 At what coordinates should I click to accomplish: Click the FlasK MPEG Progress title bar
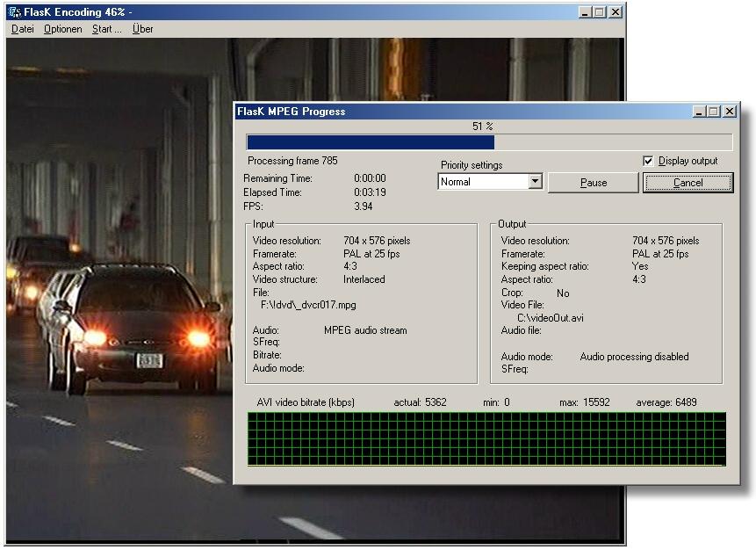click(x=439, y=112)
